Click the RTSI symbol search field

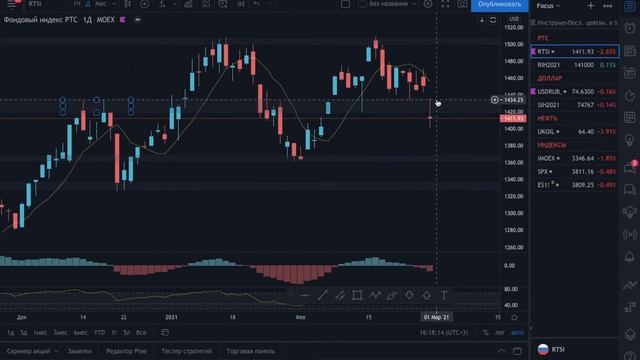tap(35, 4)
